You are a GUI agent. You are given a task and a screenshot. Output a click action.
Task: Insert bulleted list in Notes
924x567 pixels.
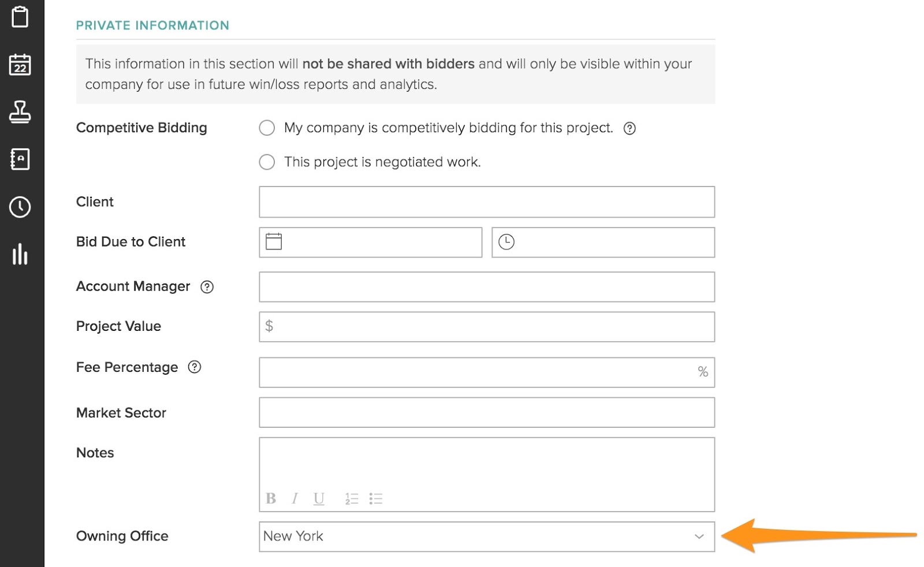376,499
